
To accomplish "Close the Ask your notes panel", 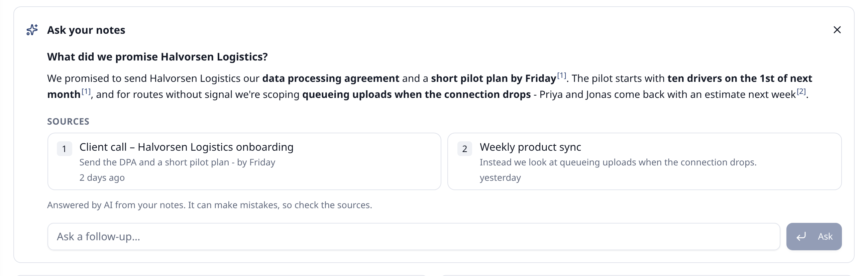I will click(x=837, y=30).
